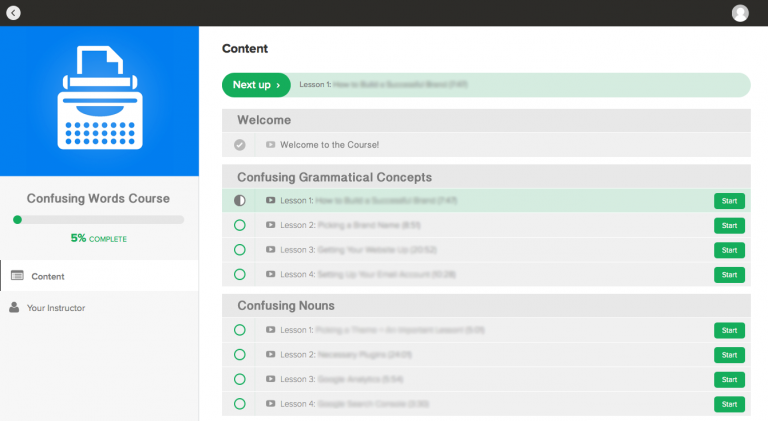
Task: Click video icon of Confusing Nouns Lesson 1
Action: [270, 330]
